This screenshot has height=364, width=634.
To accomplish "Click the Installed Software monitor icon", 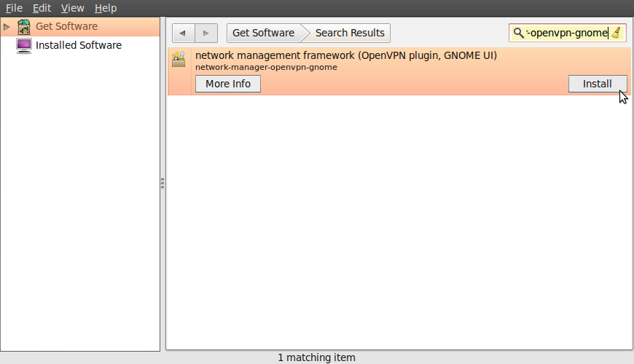I will point(24,45).
